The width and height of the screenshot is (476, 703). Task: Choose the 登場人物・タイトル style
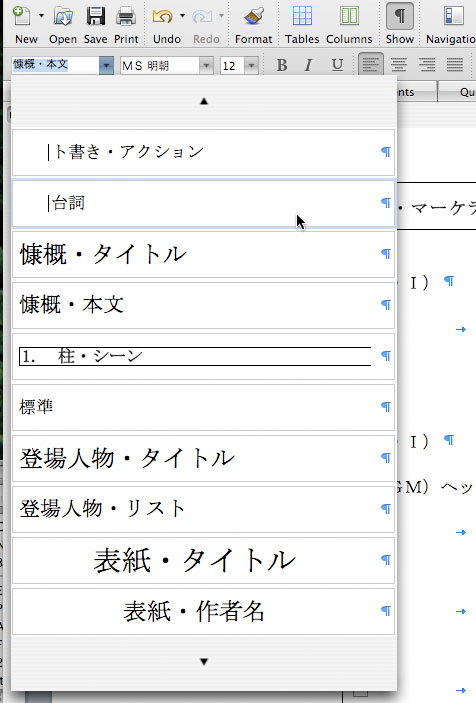click(x=203, y=458)
